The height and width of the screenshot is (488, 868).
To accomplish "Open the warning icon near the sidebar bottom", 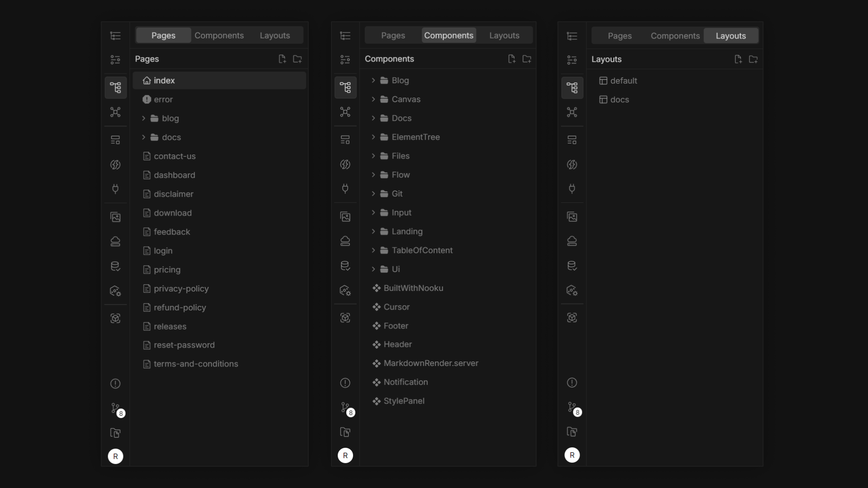I will pyautogui.click(x=115, y=383).
